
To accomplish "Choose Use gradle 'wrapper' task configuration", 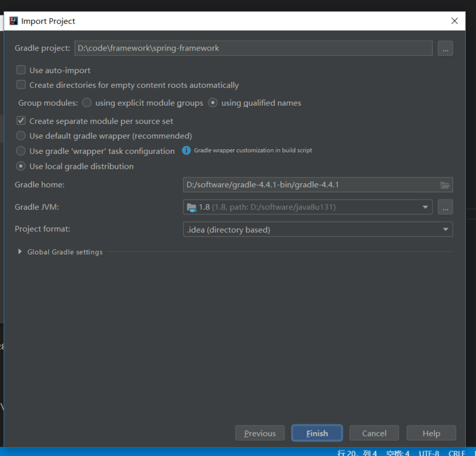I will point(21,151).
